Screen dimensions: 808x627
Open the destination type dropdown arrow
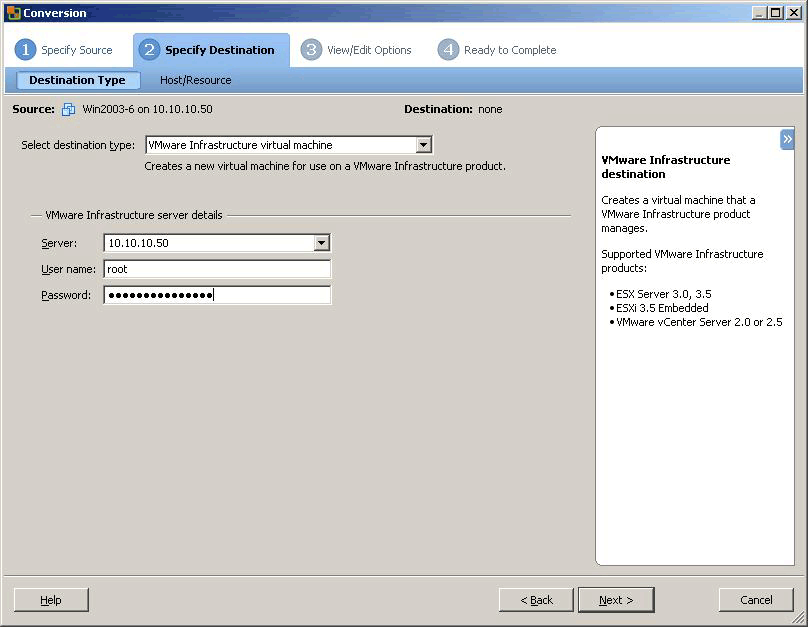424,145
